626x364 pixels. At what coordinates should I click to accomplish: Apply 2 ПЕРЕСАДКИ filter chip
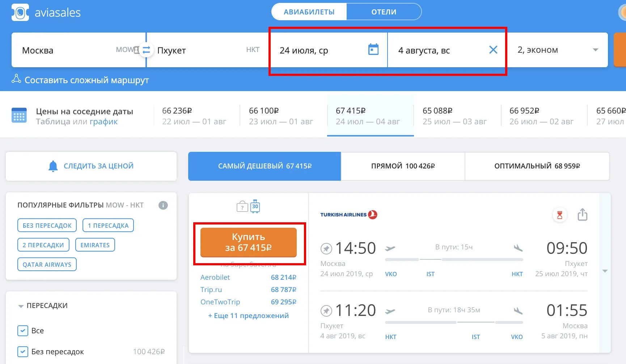point(43,245)
